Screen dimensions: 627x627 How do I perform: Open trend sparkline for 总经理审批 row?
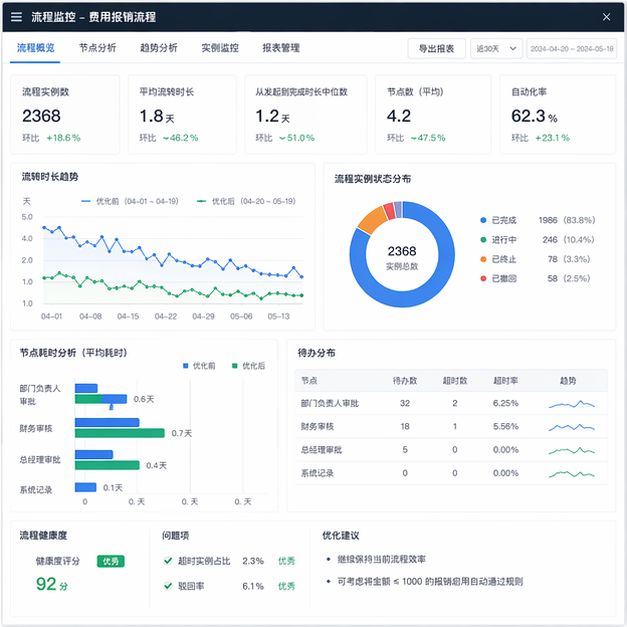(x=572, y=451)
